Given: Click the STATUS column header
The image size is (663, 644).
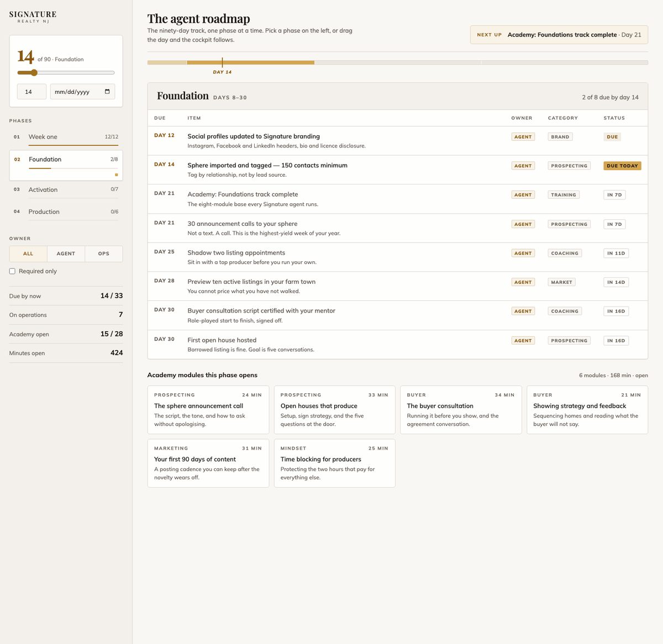Looking at the screenshot, I should [x=614, y=118].
